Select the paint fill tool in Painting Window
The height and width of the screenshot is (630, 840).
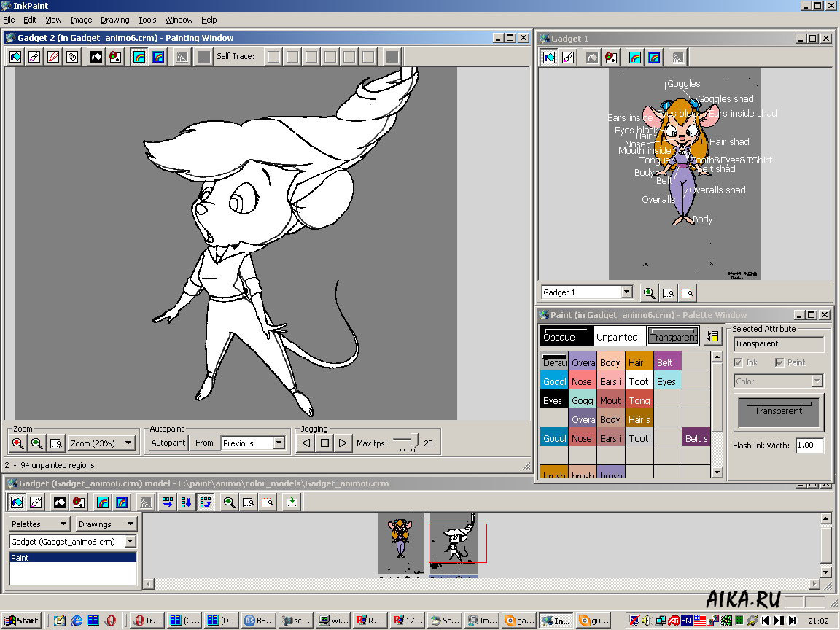[15, 57]
